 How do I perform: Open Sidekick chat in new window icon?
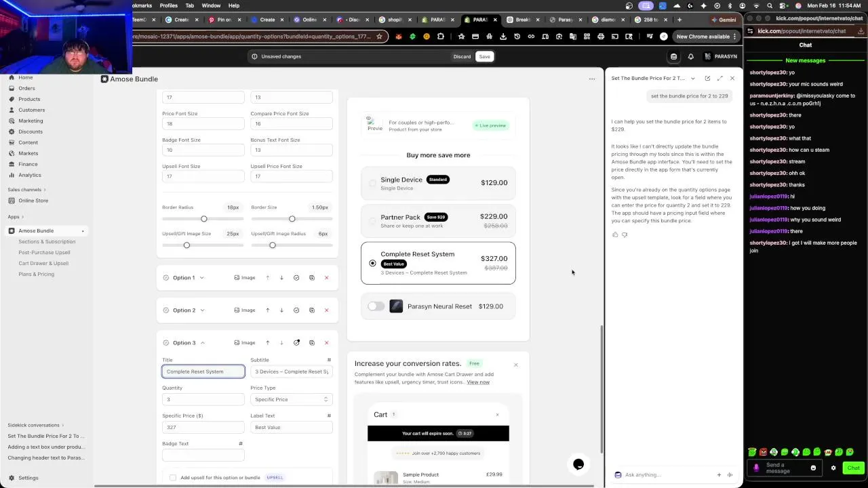[707, 78]
